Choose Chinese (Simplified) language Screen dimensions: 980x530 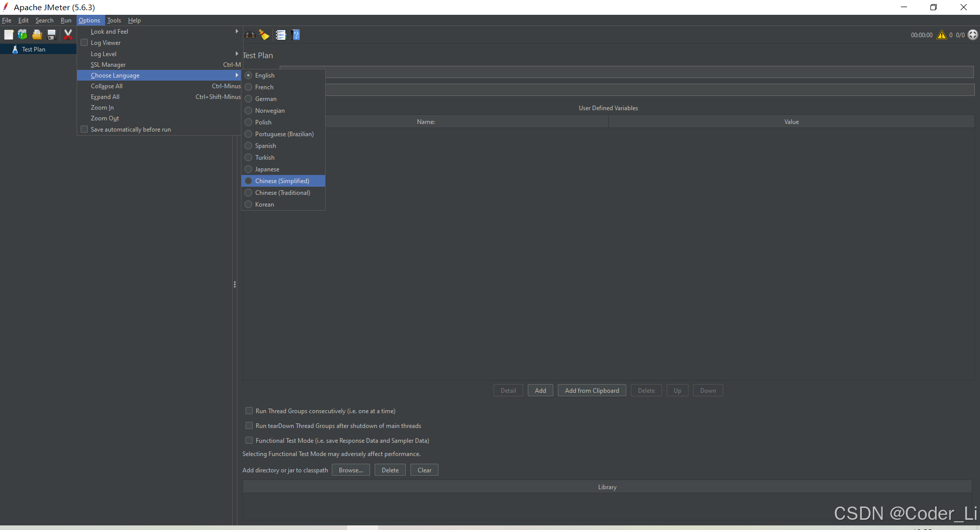click(283, 181)
